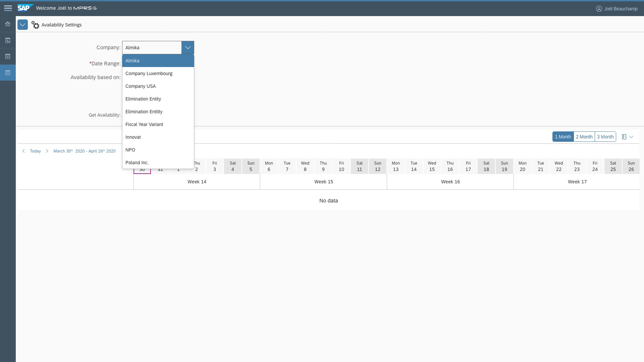Click the Company input field showing Almika

(152, 48)
